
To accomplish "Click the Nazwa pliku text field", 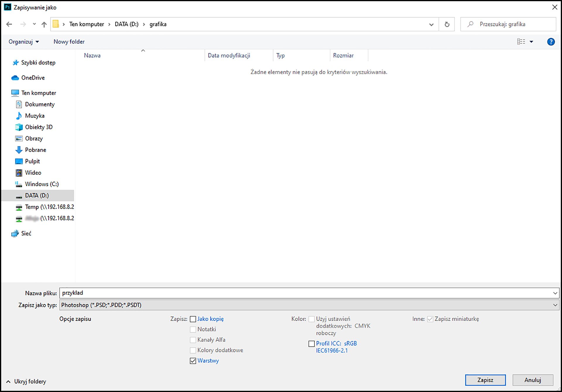I will pos(304,293).
